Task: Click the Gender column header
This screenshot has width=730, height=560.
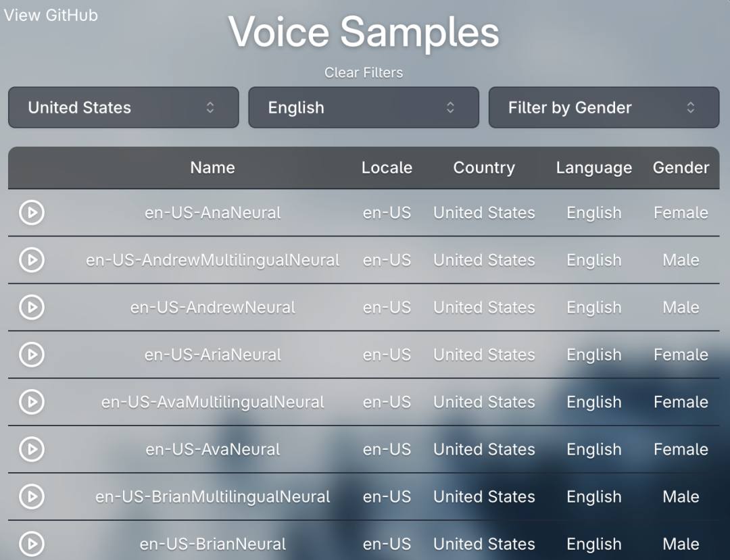Action: [681, 168]
